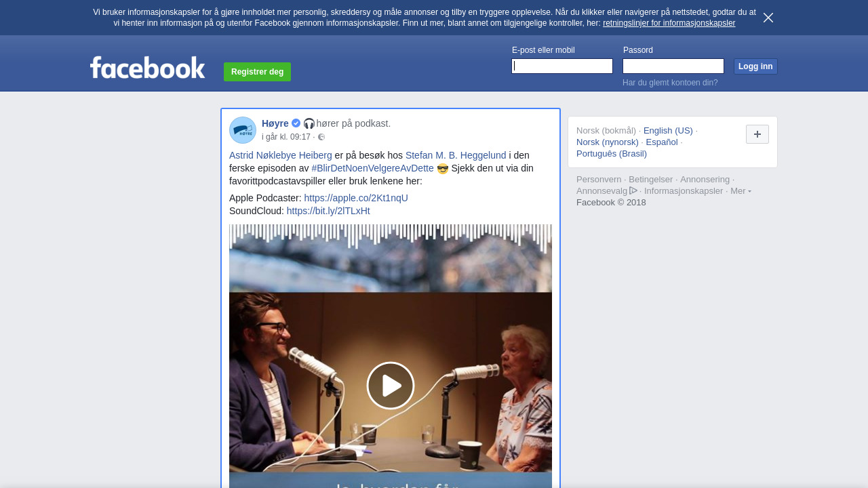Open Stefan M. B. Heggelund profile link
The image size is (868, 488).
click(456, 155)
